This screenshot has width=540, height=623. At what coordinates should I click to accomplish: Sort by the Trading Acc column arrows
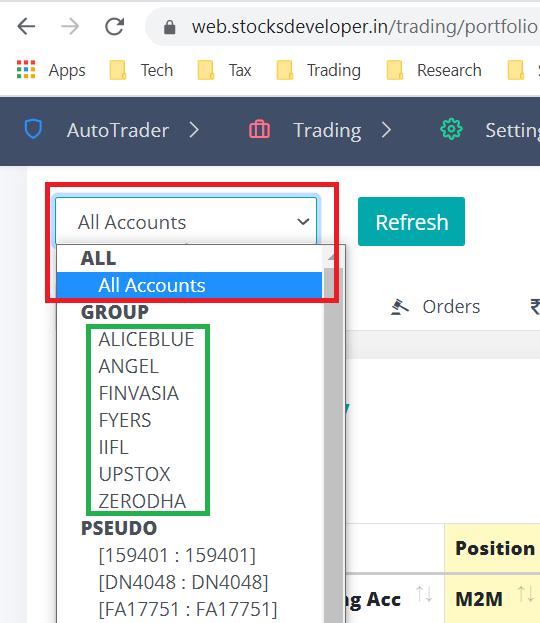(424, 595)
